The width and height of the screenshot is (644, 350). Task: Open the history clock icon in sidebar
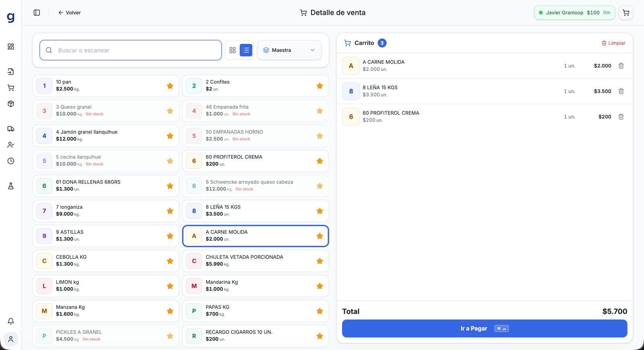click(11, 161)
